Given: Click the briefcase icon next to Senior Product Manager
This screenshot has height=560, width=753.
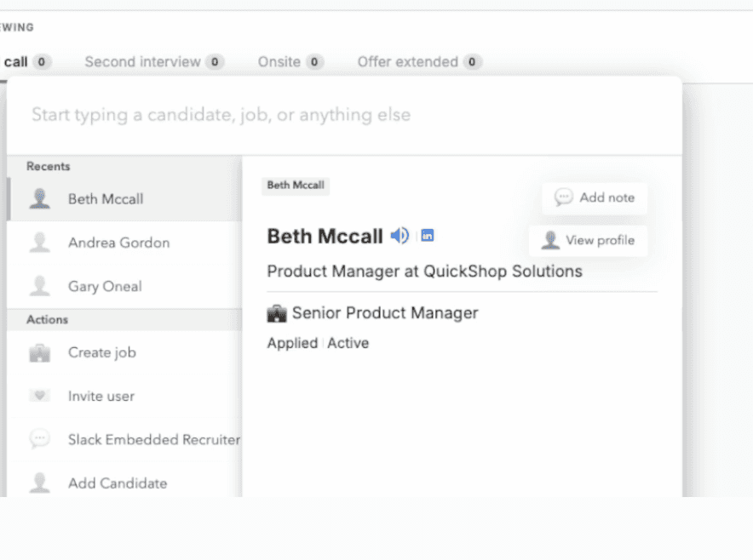Looking at the screenshot, I should [277, 314].
